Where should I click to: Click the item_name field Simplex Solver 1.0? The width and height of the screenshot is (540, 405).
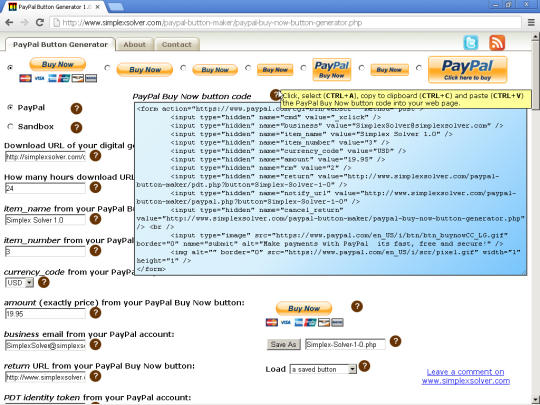(x=45, y=220)
